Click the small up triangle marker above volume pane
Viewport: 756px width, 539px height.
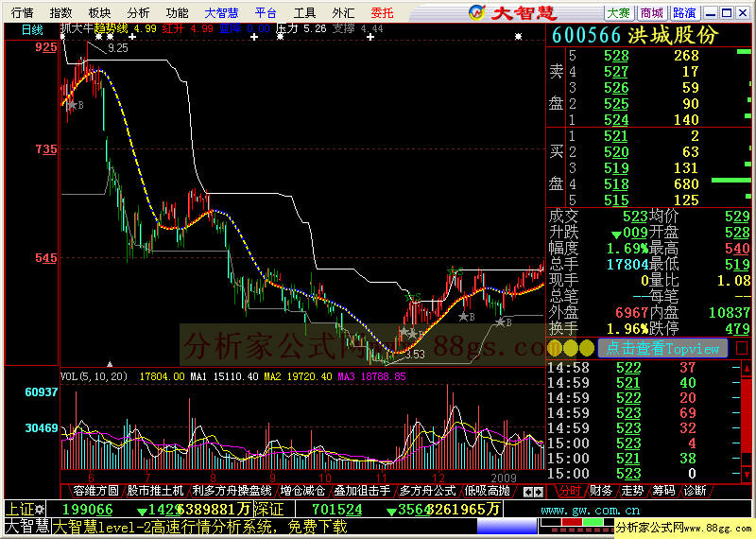(110, 364)
